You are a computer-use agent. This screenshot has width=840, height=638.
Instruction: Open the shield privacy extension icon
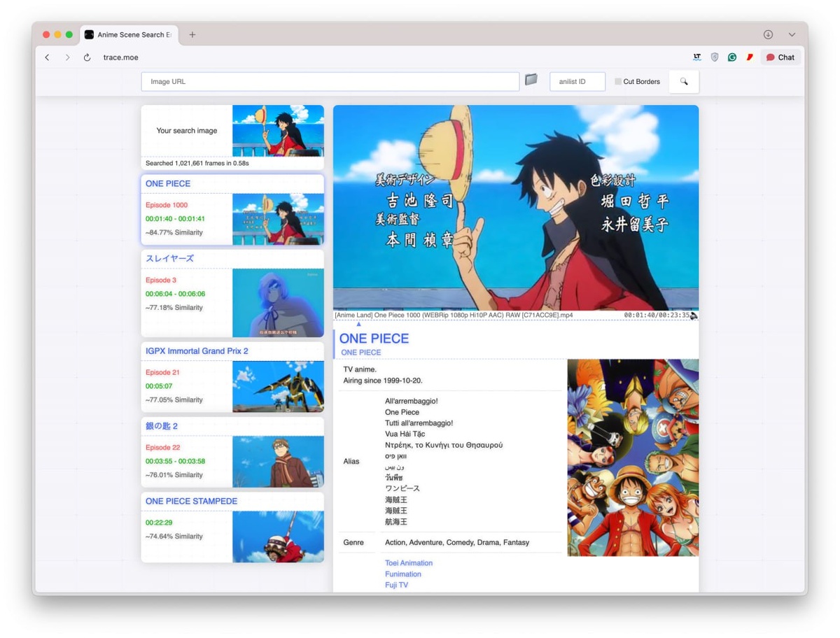[715, 57]
